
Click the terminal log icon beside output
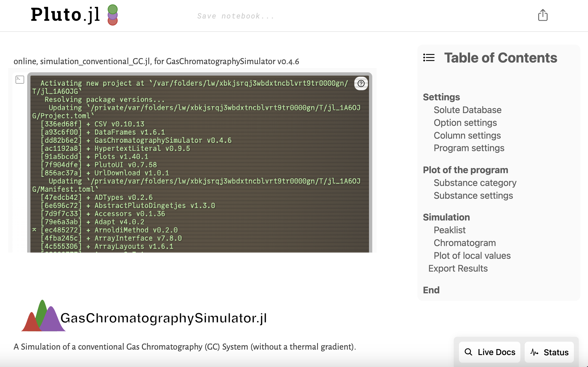(x=20, y=80)
